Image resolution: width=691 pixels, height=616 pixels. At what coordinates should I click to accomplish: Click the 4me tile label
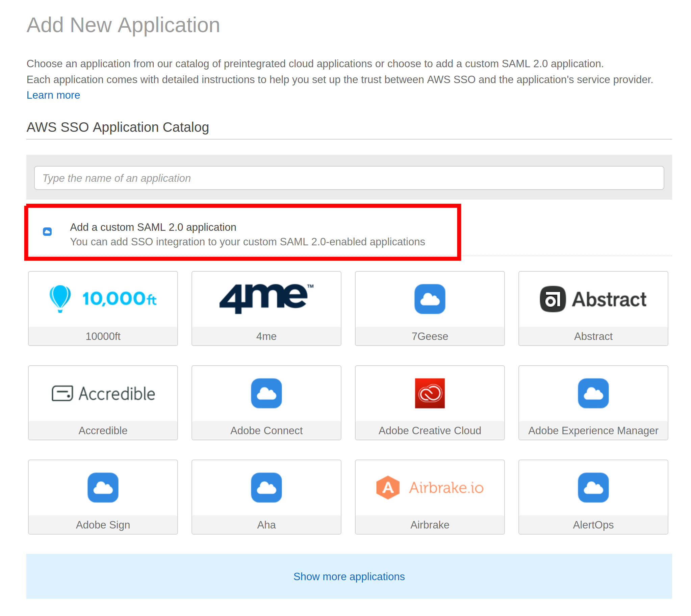[x=266, y=336]
